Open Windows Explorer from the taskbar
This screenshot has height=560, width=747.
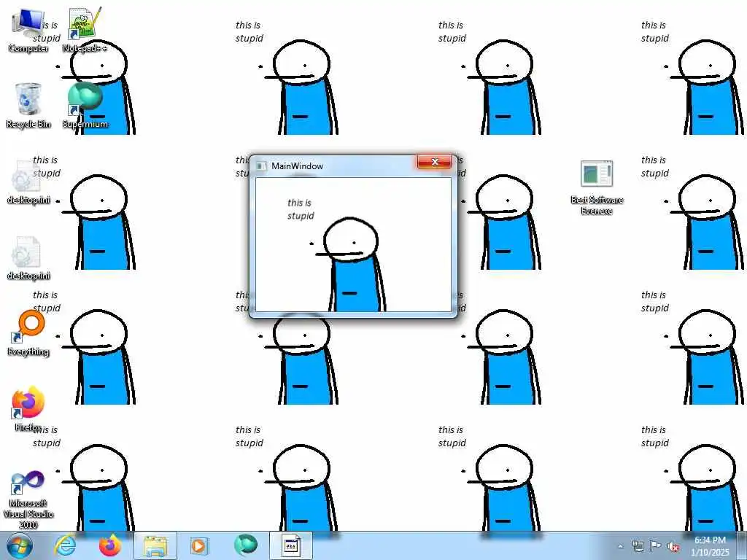[155, 545]
